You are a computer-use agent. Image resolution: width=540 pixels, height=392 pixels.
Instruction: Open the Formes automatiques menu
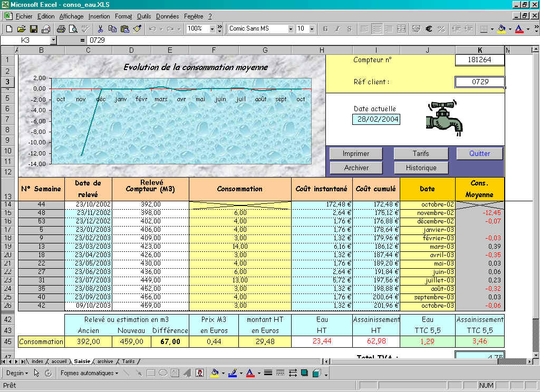[88, 373]
